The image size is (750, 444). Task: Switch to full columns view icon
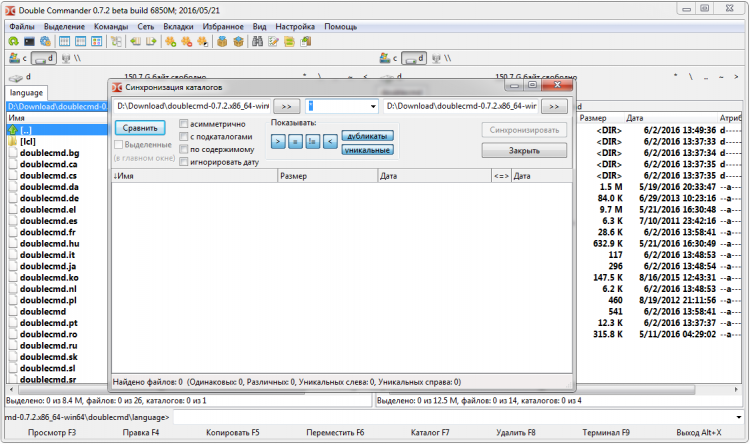click(80, 42)
